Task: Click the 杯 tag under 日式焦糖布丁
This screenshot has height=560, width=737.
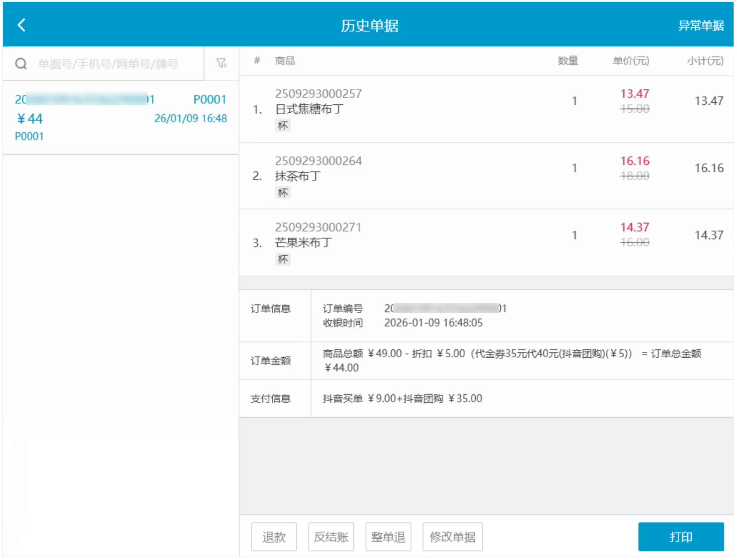Action: click(283, 126)
